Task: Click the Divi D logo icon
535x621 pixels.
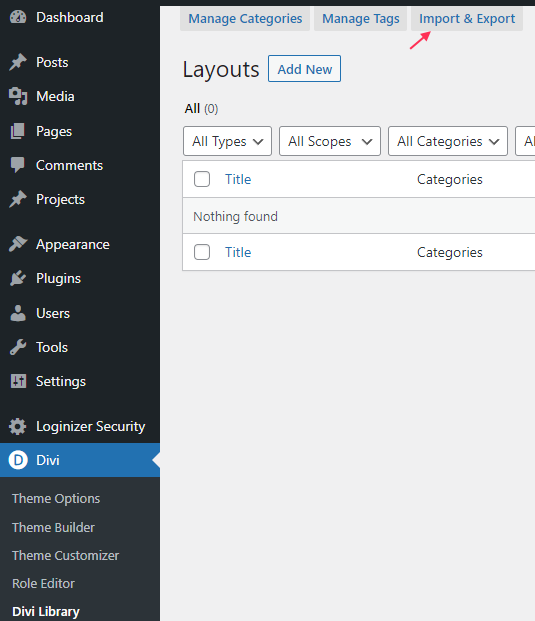Action: pyautogui.click(x=18, y=460)
